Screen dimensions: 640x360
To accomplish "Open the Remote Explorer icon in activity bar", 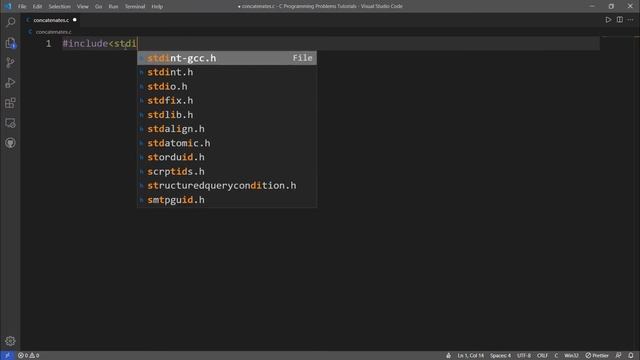I will click(11, 123).
